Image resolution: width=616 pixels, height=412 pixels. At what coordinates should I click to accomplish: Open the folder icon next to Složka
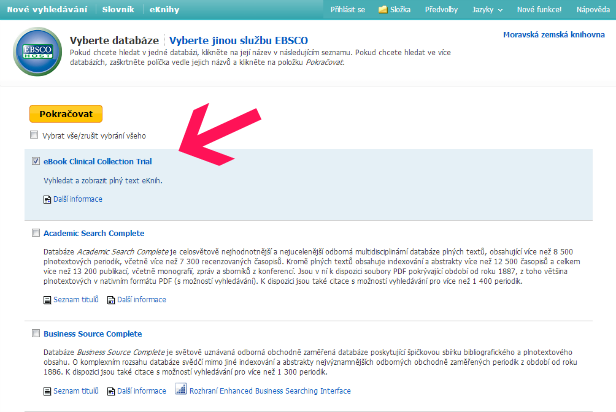point(383,9)
